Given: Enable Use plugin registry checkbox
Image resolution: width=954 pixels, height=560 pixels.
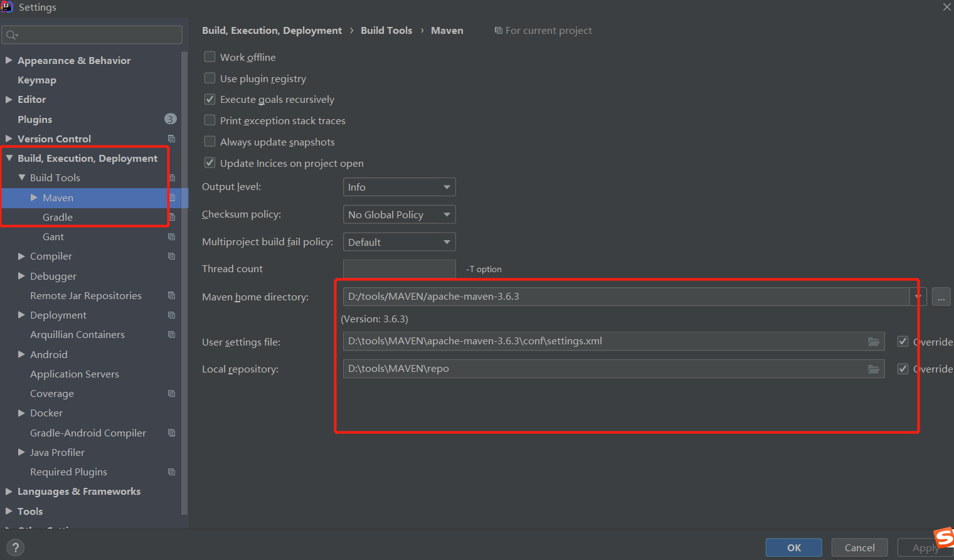Looking at the screenshot, I should point(210,78).
